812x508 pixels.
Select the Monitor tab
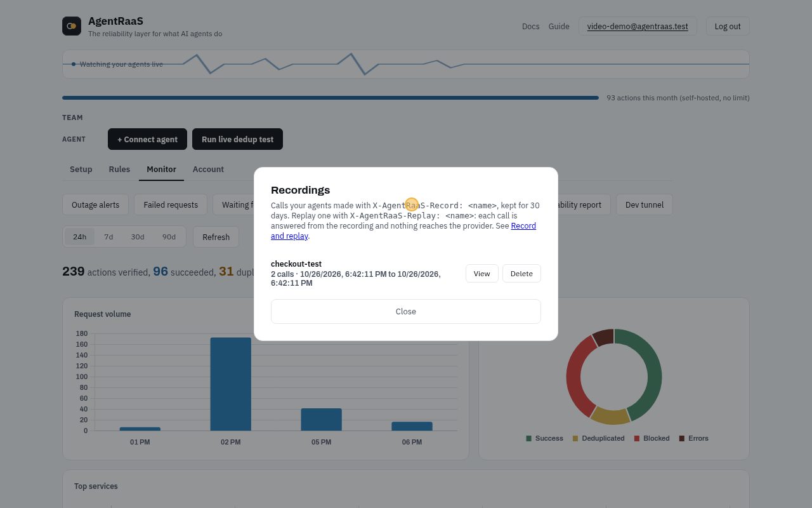tap(161, 170)
